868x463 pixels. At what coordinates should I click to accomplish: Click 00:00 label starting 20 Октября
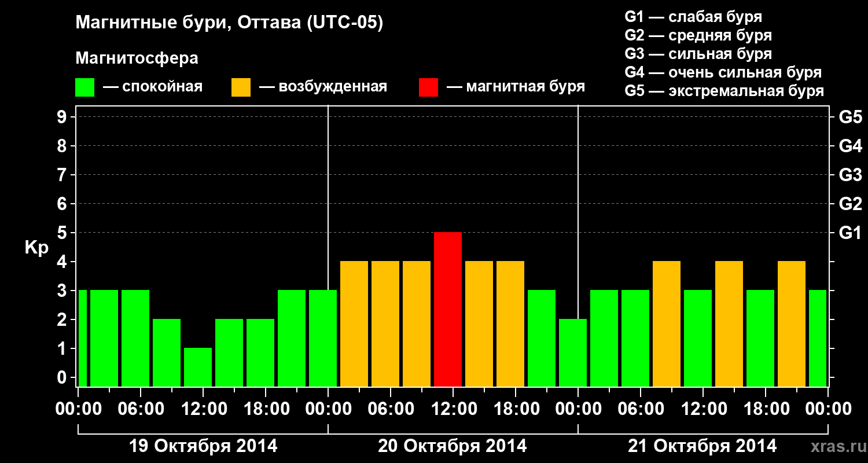coord(328,409)
